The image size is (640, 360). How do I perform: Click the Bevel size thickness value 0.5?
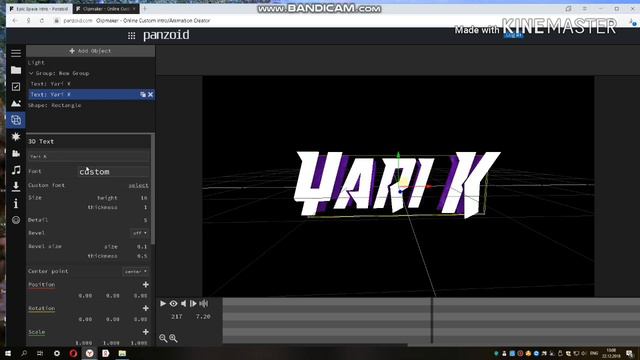142,256
